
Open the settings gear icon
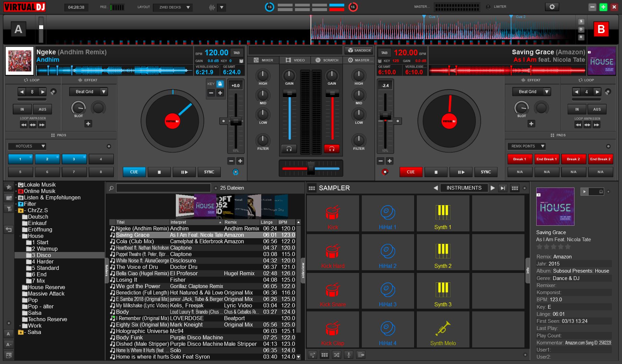click(x=552, y=7)
